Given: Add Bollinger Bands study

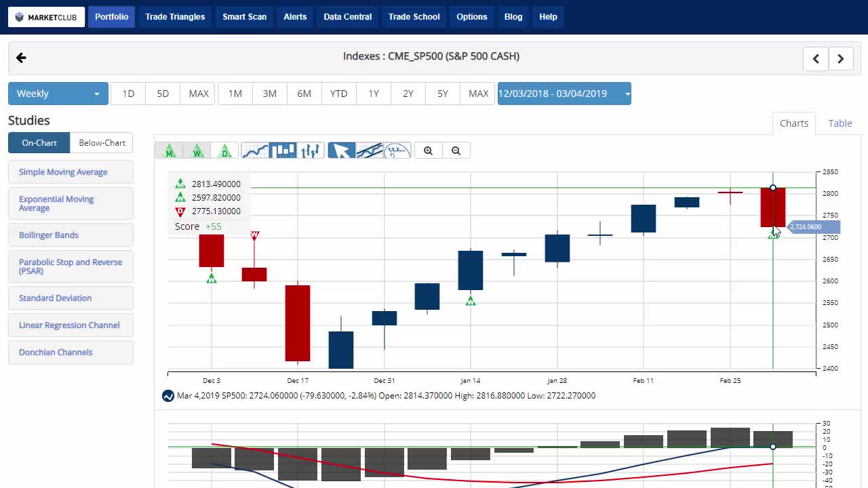Looking at the screenshot, I should (x=71, y=235).
